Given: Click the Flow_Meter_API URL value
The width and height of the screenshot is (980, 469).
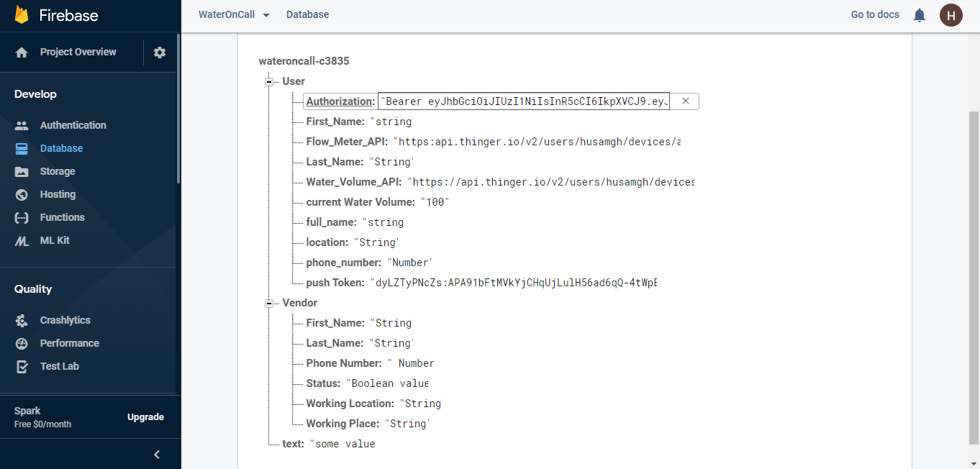Looking at the screenshot, I should (x=537, y=142).
